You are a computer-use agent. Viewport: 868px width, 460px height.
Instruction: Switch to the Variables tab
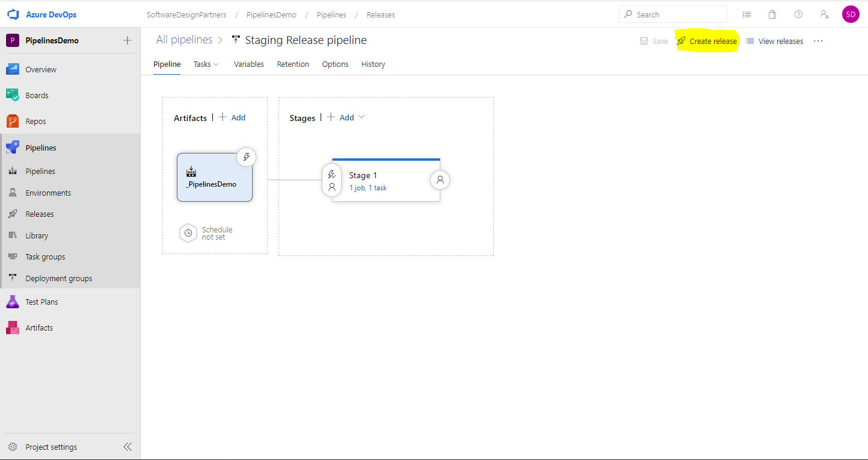coord(248,64)
